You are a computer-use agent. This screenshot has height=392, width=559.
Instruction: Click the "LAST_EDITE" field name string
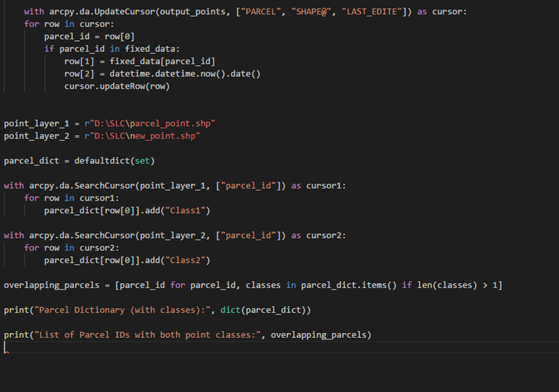click(375, 12)
